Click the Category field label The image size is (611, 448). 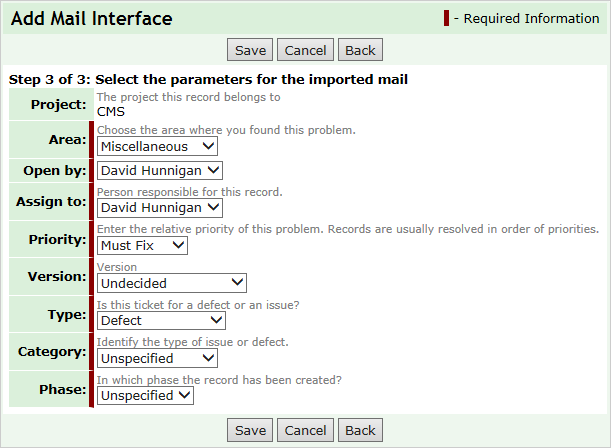[x=52, y=352]
